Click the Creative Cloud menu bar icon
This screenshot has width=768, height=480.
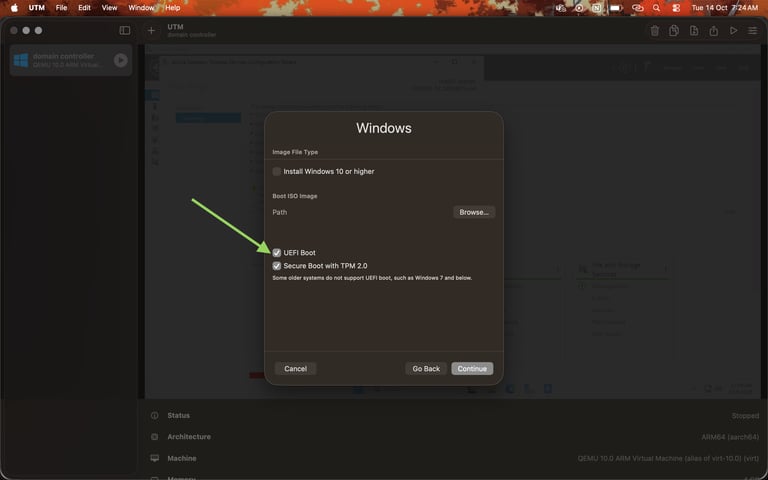637,8
